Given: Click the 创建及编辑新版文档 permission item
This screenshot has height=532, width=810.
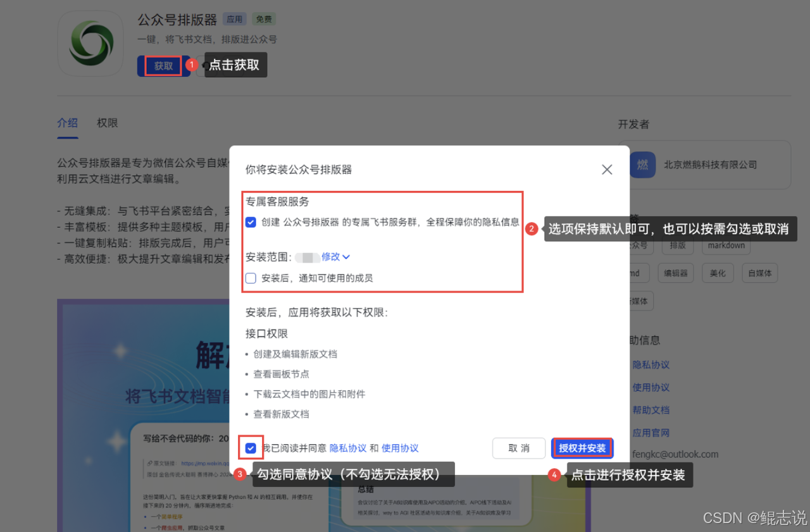Looking at the screenshot, I should tap(295, 354).
